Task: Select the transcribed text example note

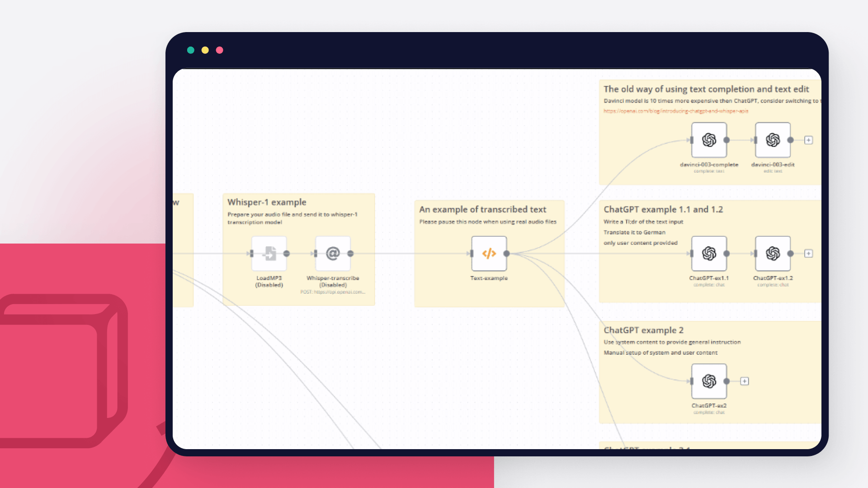Action: tap(482, 209)
